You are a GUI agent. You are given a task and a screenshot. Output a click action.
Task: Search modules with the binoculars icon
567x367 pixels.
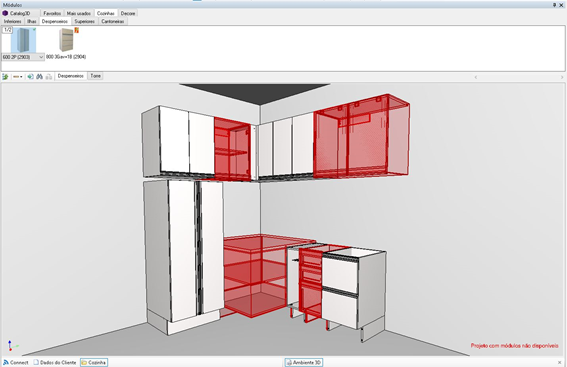[x=39, y=76]
